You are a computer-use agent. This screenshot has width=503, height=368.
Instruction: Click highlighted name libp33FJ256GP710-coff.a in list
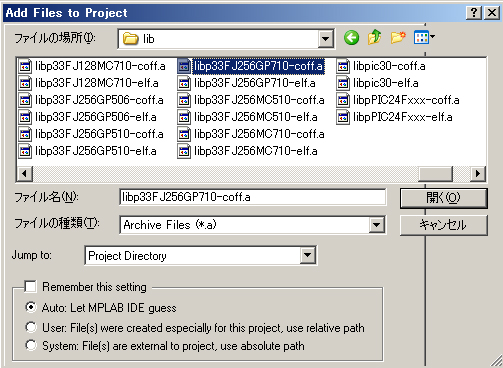click(x=258, y=66)
